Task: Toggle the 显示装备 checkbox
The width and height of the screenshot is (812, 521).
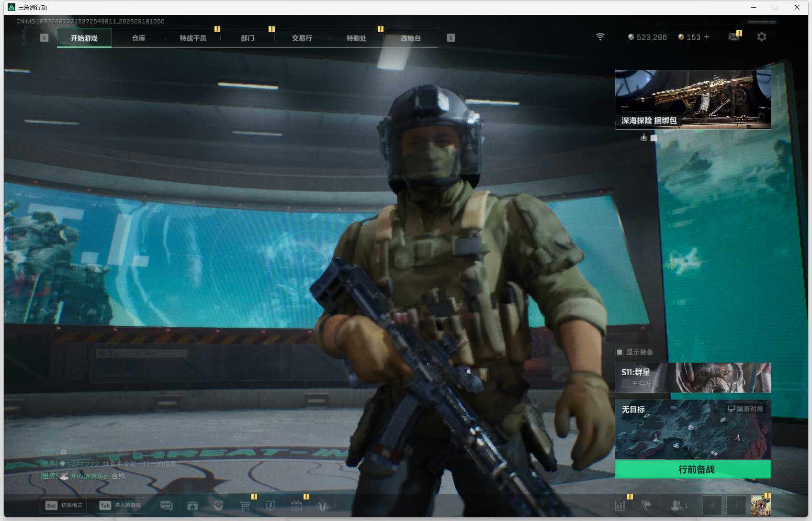Action: coord(620,352)
